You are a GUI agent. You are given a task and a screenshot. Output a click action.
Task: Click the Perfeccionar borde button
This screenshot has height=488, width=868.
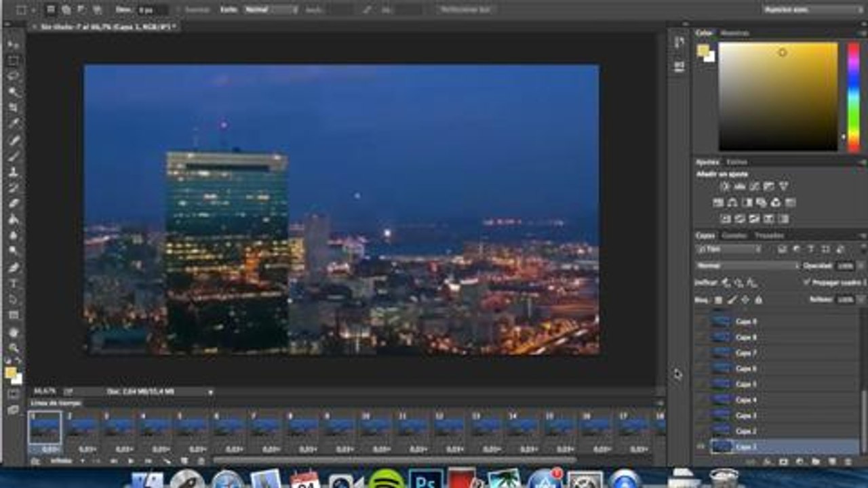coord(465,10)
